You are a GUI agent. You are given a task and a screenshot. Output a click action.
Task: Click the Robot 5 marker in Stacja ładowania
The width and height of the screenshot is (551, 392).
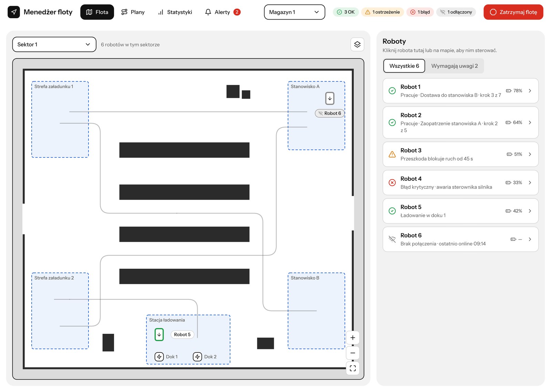pos(159,334)
